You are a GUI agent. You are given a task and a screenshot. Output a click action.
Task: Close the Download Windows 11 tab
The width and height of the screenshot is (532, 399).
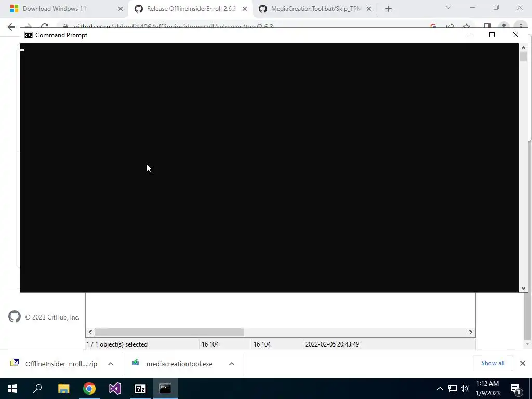coord(121,9)
